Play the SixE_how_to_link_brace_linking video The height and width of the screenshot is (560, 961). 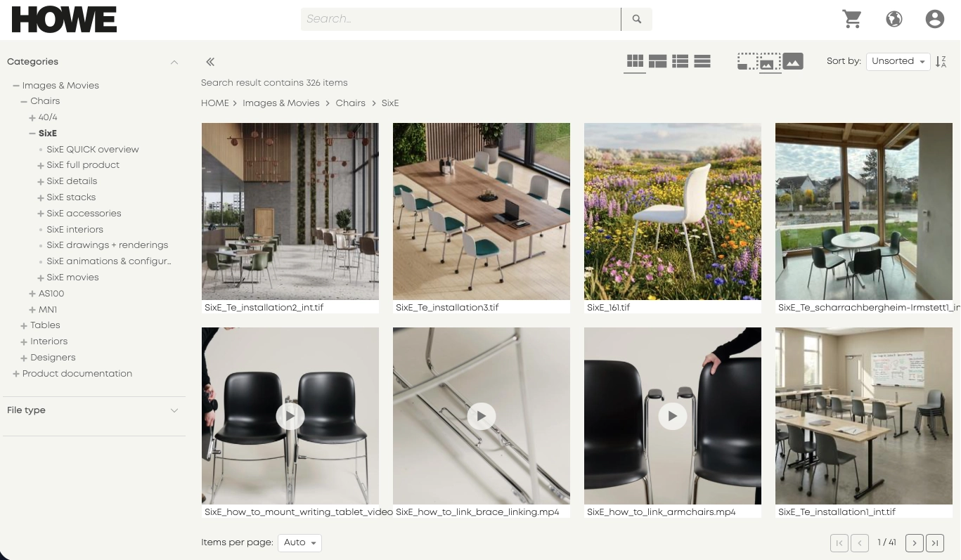tap(482, 416)
